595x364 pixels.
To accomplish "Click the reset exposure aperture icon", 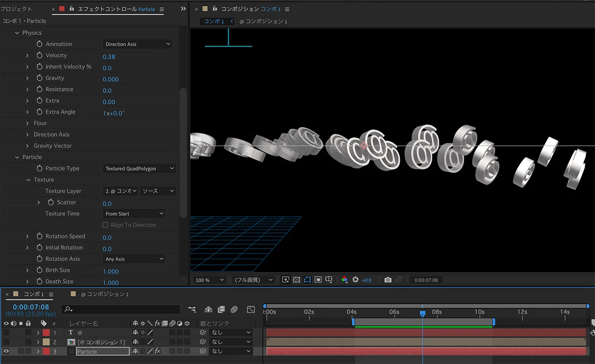I will 356,280.
